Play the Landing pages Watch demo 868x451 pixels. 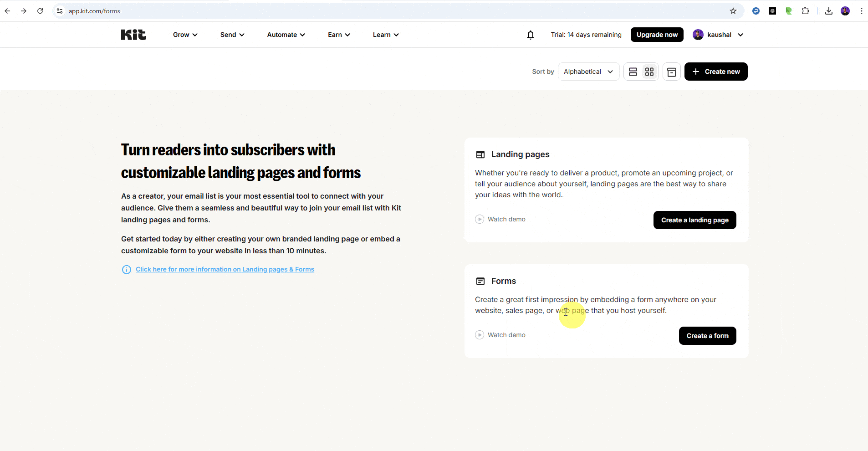click(x=500, y=219)
